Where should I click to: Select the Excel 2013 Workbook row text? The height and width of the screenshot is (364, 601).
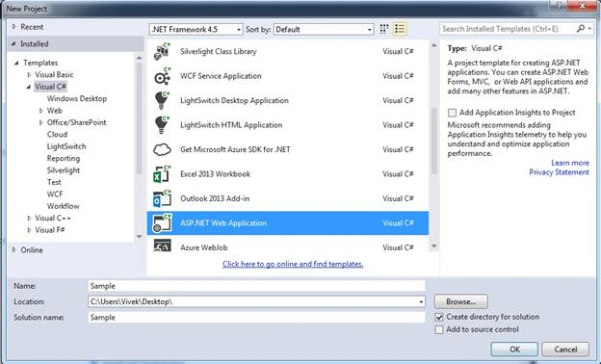[215, 174]
